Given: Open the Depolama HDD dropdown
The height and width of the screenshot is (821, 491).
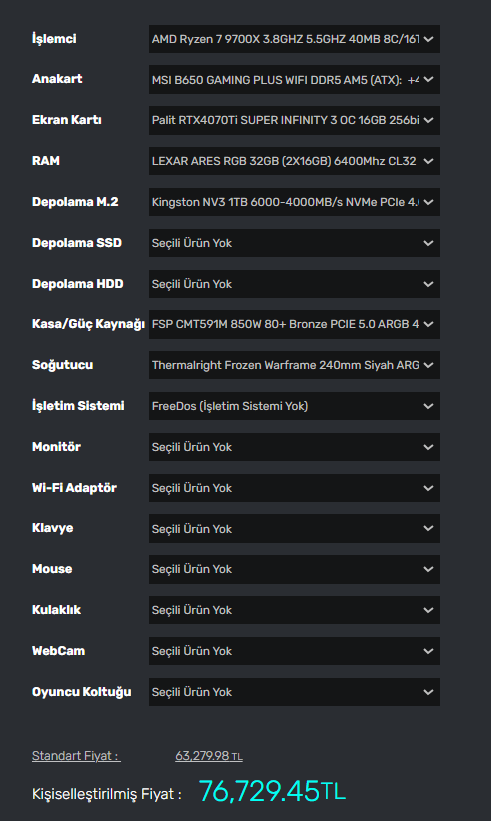Looking at the screenshot, I should 294,284.
